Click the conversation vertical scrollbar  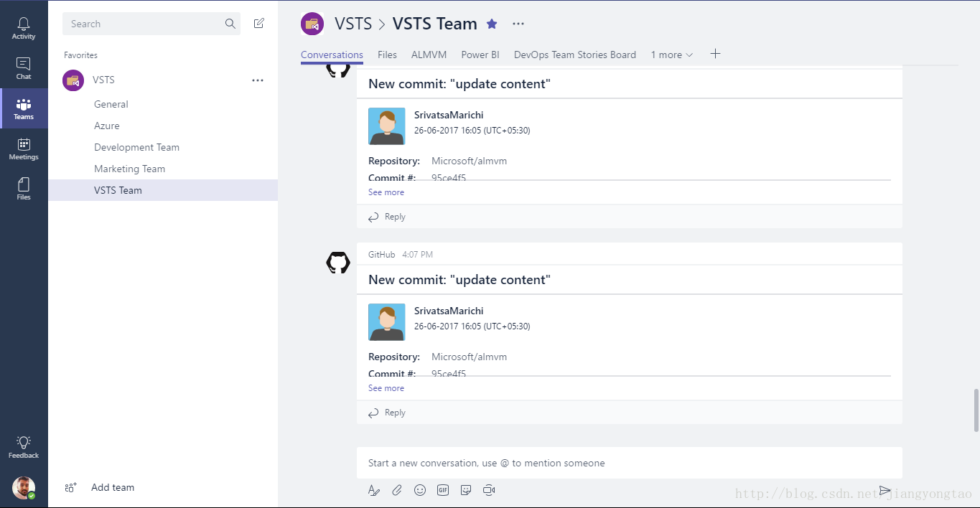pos(976,410)
